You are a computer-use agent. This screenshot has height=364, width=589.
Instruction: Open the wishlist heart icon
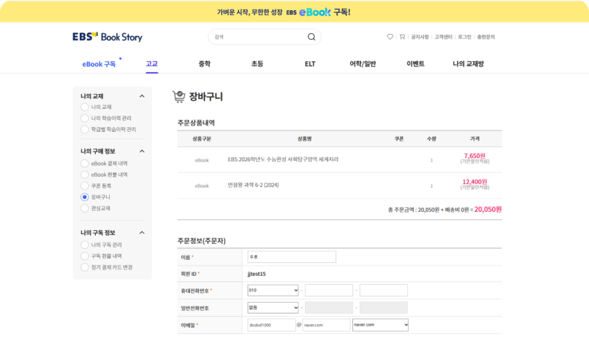tap(390, 37)
